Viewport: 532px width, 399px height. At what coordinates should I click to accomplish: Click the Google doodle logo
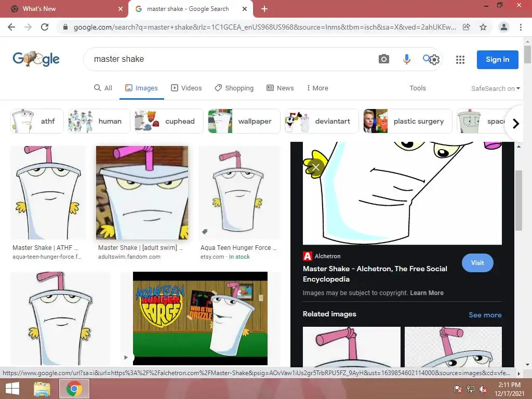pyautogui.click(x=36, y=59)
